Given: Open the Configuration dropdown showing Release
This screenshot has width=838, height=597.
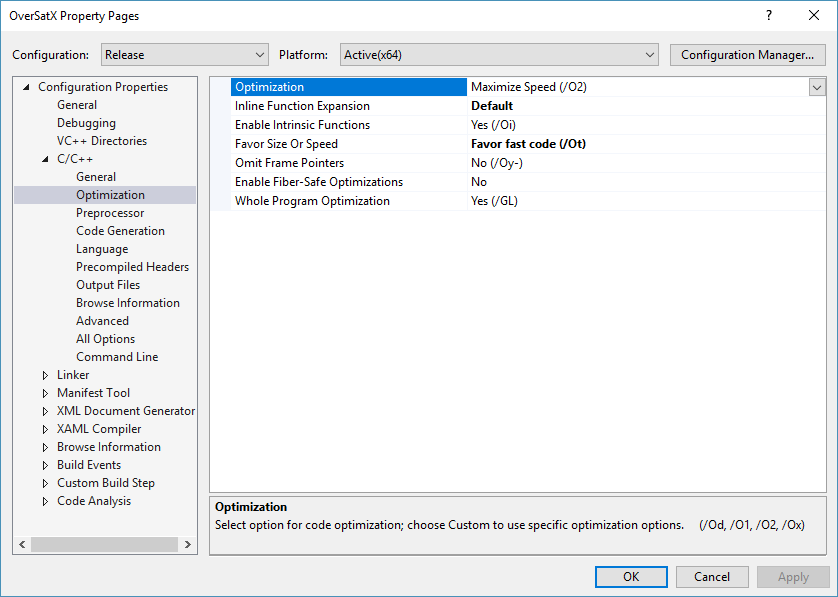Looking at the screenshot, I should coord(184,55).
